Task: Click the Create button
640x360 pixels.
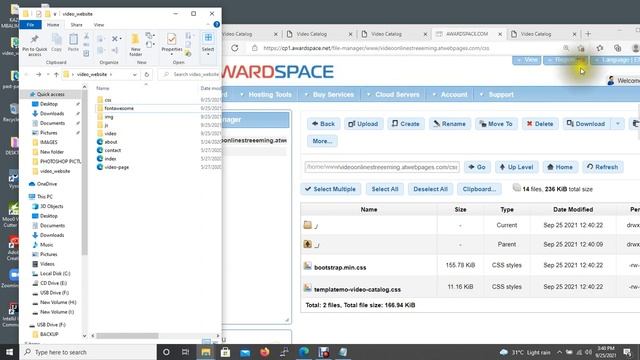Action: coord(406,124)
